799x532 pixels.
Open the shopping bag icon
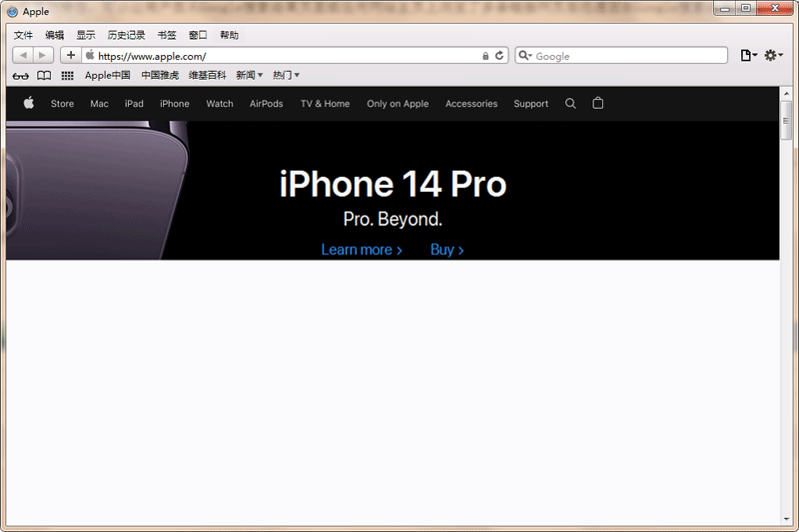tap(598, 103)
